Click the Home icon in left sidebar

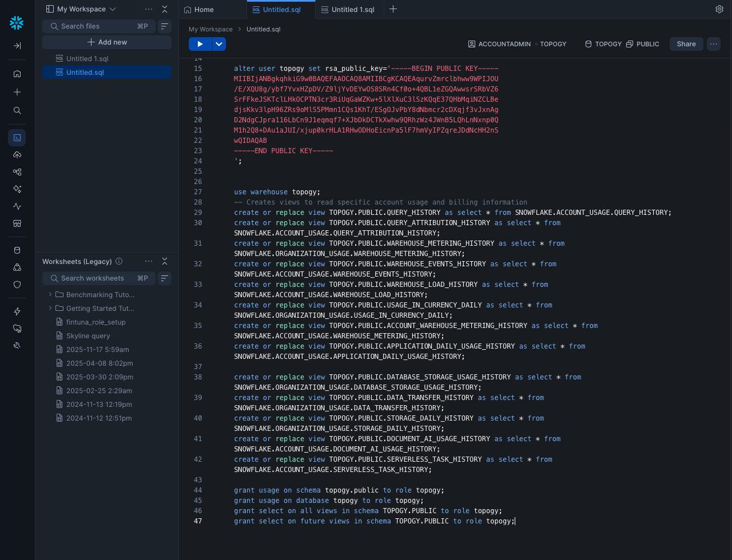pos(17,74)
